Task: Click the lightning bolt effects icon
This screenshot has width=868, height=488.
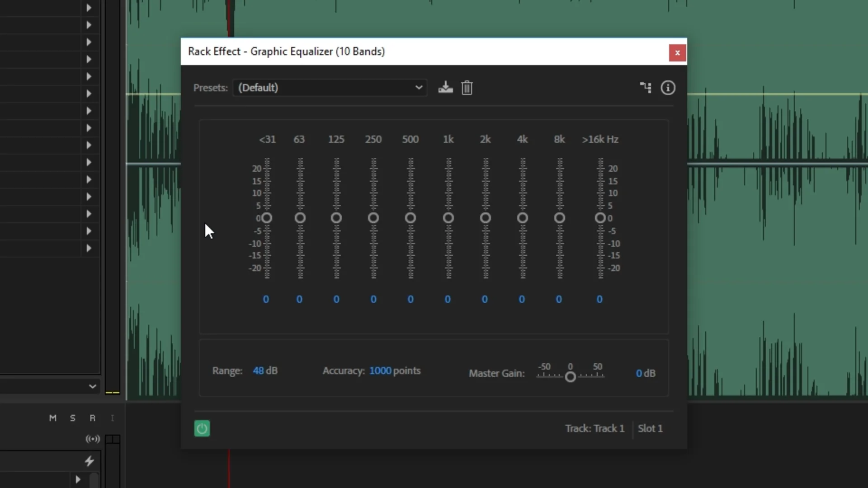Action: (90, 461)
